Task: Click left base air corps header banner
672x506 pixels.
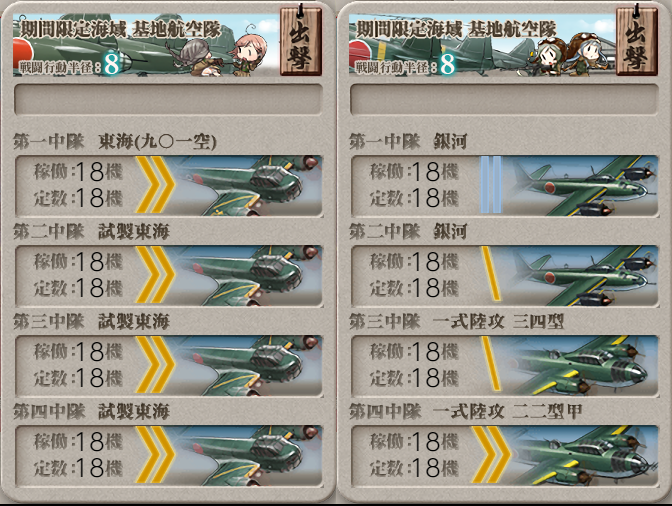Action: point(147,45)
